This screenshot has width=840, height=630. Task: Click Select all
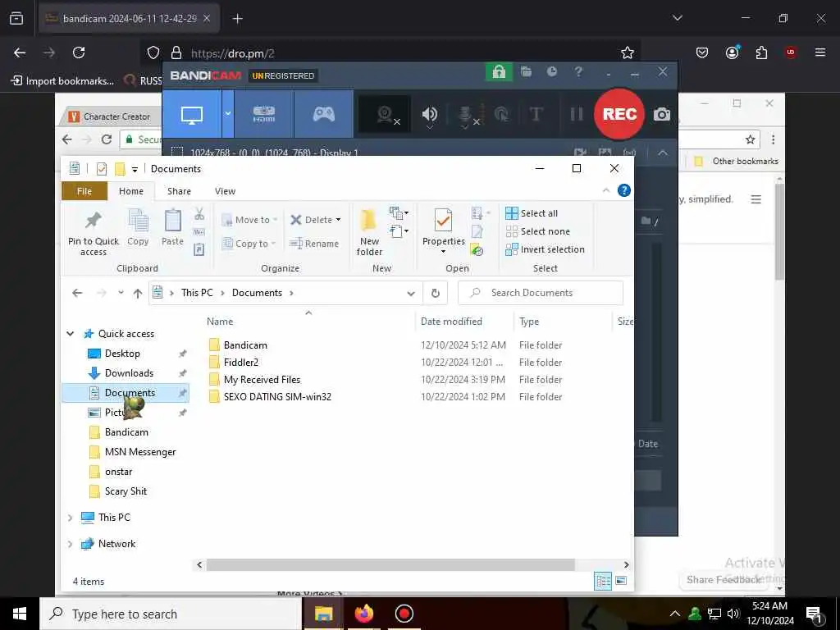point(532,213)
